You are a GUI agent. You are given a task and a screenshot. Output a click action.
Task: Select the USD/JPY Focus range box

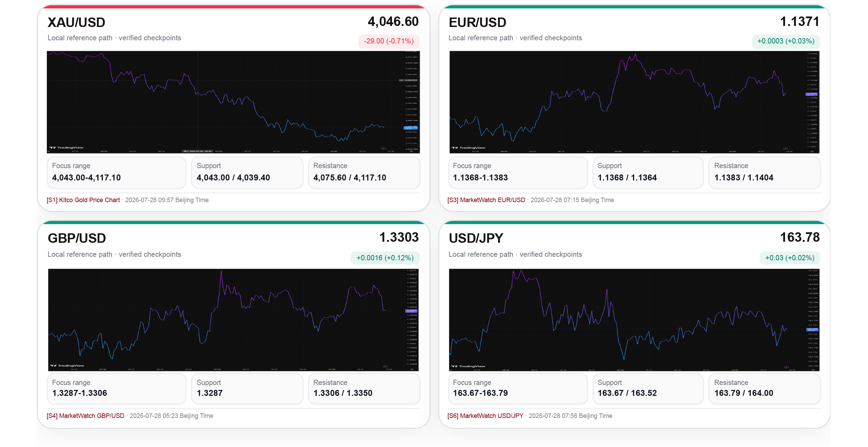(517, 388)
